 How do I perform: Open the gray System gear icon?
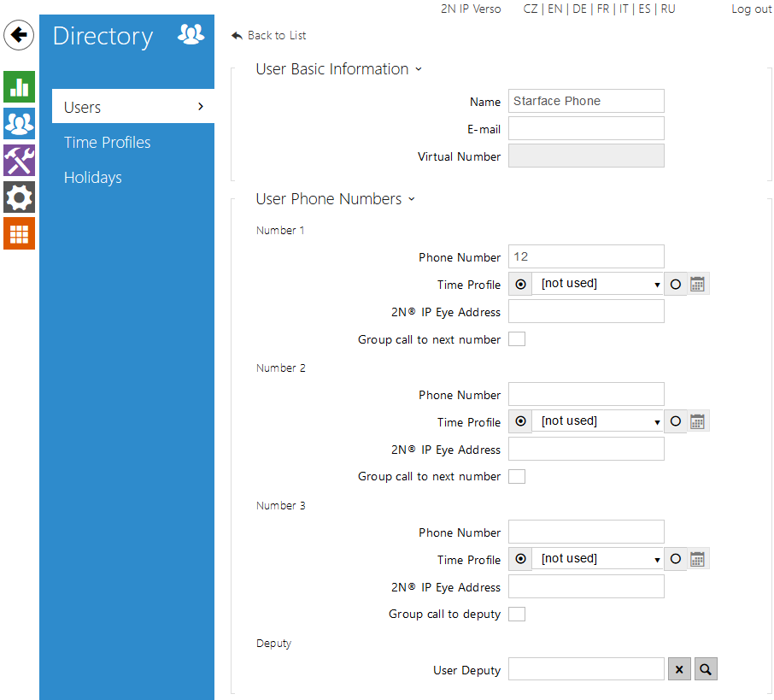click(x=19, y=197)
